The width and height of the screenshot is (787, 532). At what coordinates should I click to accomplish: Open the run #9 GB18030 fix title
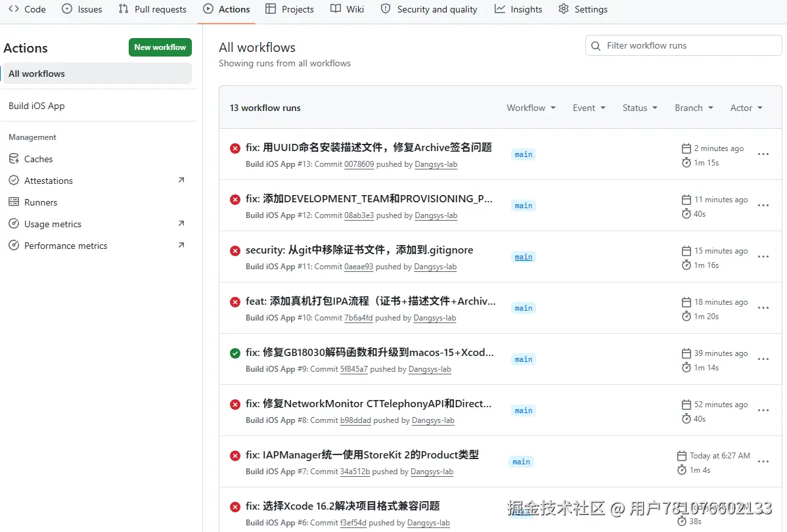click(x=369, y=352)
